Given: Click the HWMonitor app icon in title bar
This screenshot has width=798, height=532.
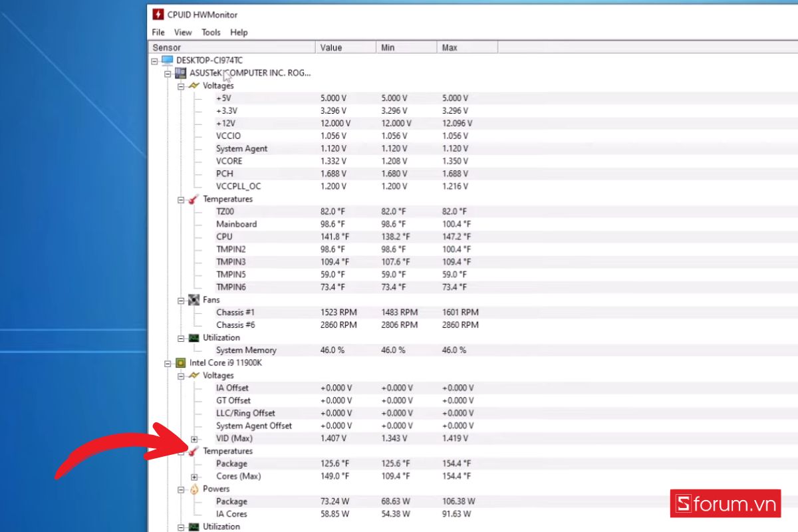Looking at the screenshot, I should tap(158, 14).
